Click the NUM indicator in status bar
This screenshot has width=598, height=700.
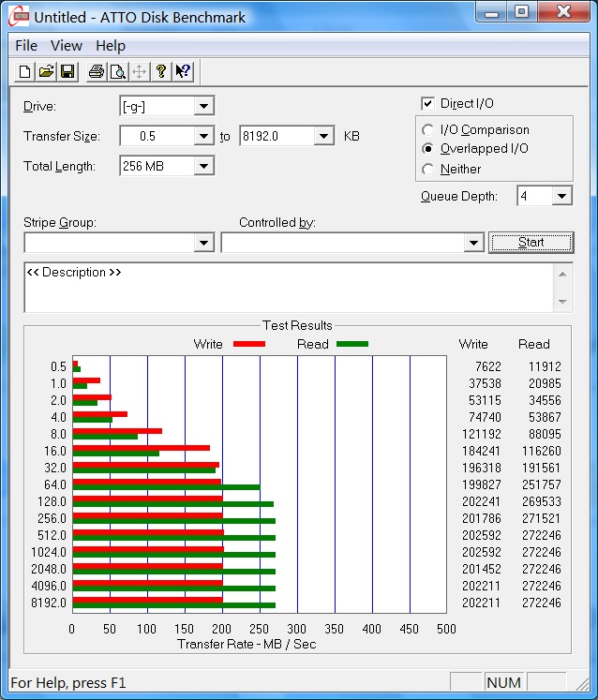pos(503,682)
